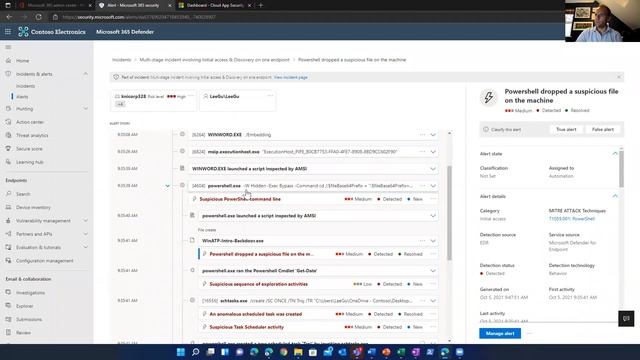This screenshot has height=360, width=640.
Task: Click Device inventory icon
Action: coord(8,207)
